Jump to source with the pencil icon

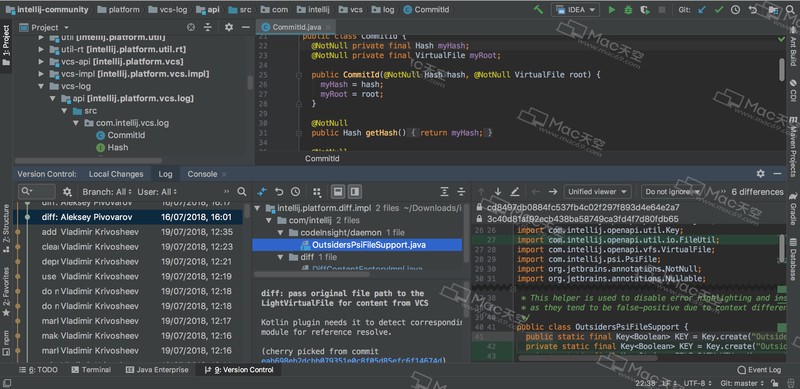point(514,192)
